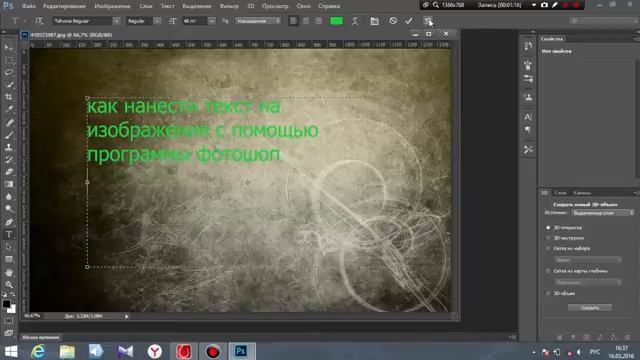The height and width of the screenshot is (360, 640).
Task: Toggle text orientation in options bar
Action: click(39, 21)
